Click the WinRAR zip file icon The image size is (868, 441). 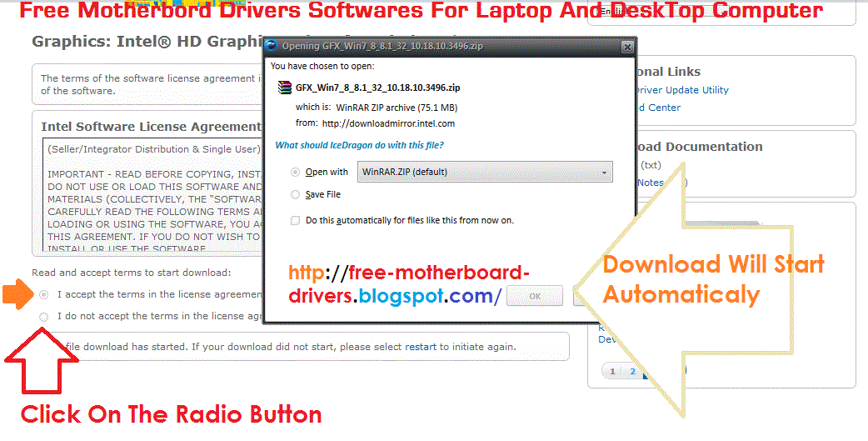click(285, 88)
